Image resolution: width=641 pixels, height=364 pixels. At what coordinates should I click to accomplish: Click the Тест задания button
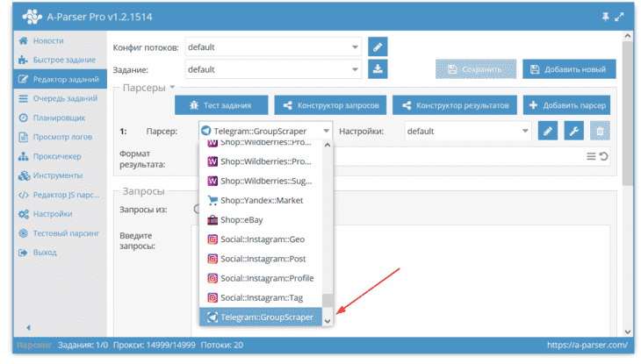click(x=221, y=105)
